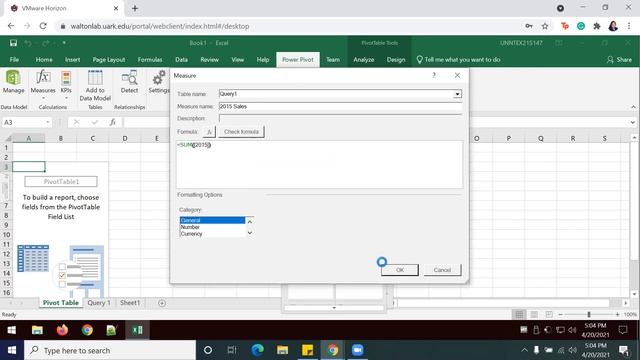Select column D header

point(124,138)
